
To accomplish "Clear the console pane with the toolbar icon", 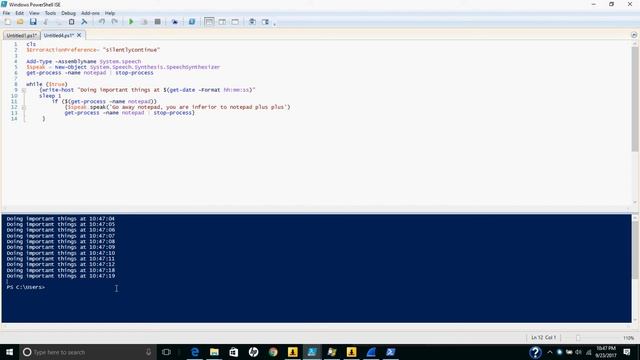I will pyautogui.click(x=84, y=22).
